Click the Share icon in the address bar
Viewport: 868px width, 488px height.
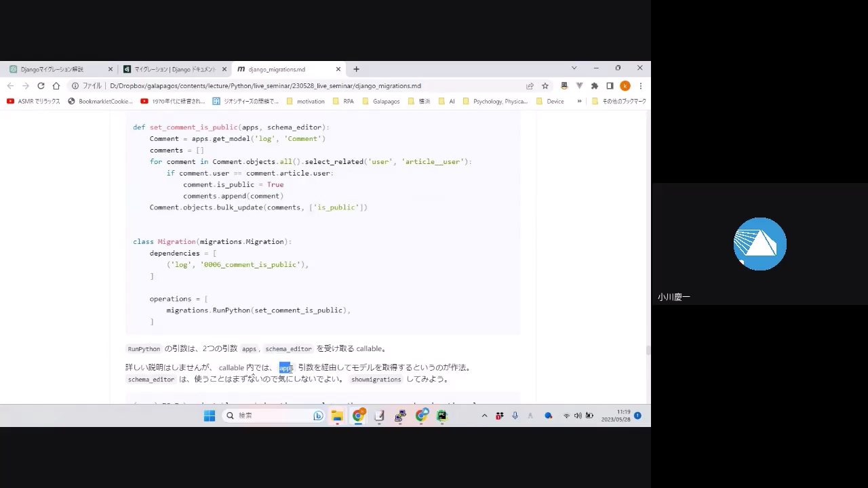(530, 86)
